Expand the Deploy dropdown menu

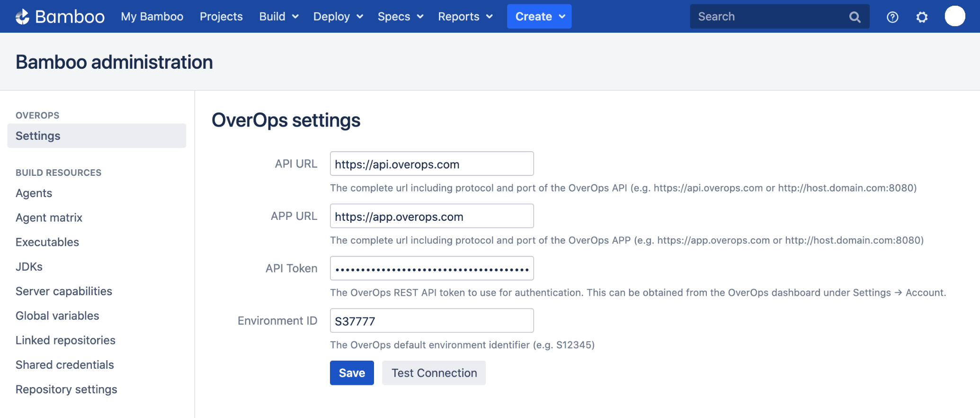click(x=338, y=17)
